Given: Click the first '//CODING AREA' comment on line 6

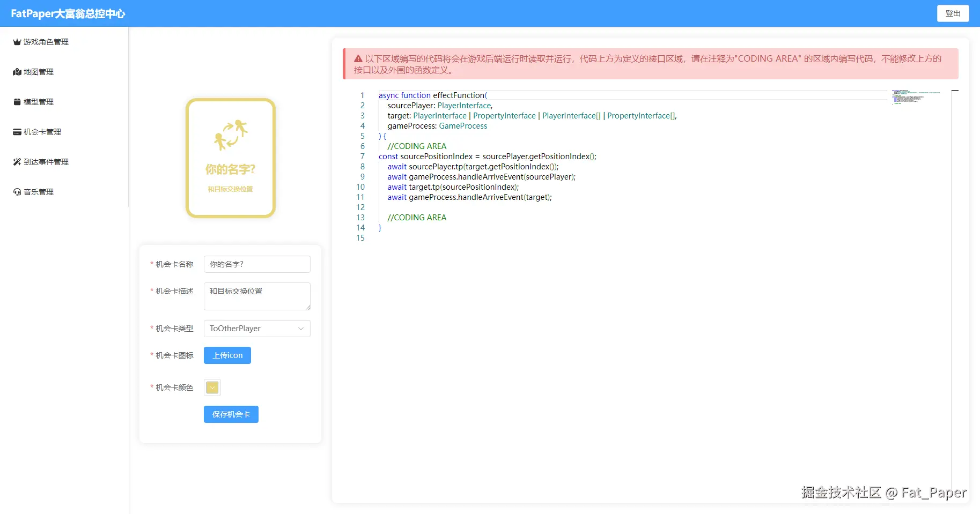Looking at the screenshot, I should [x=417, y=146].
